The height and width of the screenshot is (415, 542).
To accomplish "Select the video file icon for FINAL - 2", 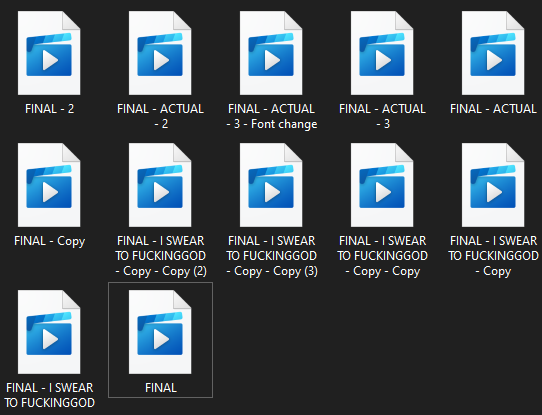I will [x=49, y=53].
